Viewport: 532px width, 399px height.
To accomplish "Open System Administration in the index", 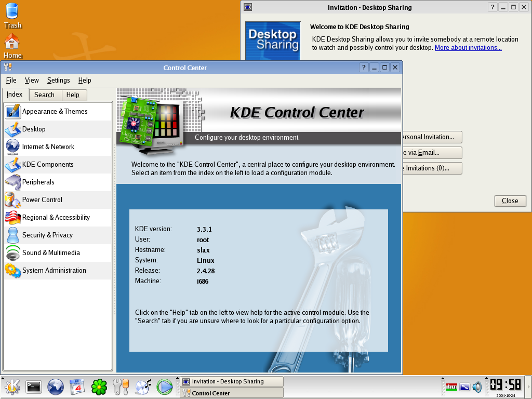I will click(x=58, y=270).
